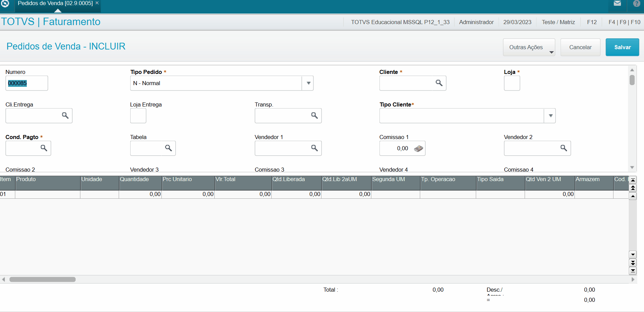Click the F12 shortcut in header
This screenshot has width=644, height=312.
pyautogui.click(x=592, y=22)
